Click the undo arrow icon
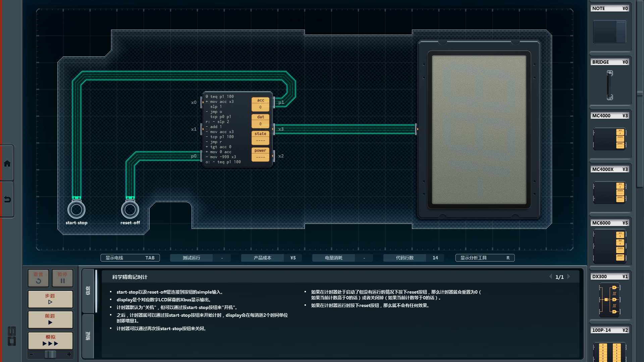Image resolution: width=644 pixels, height=362 pixels. 7,199
